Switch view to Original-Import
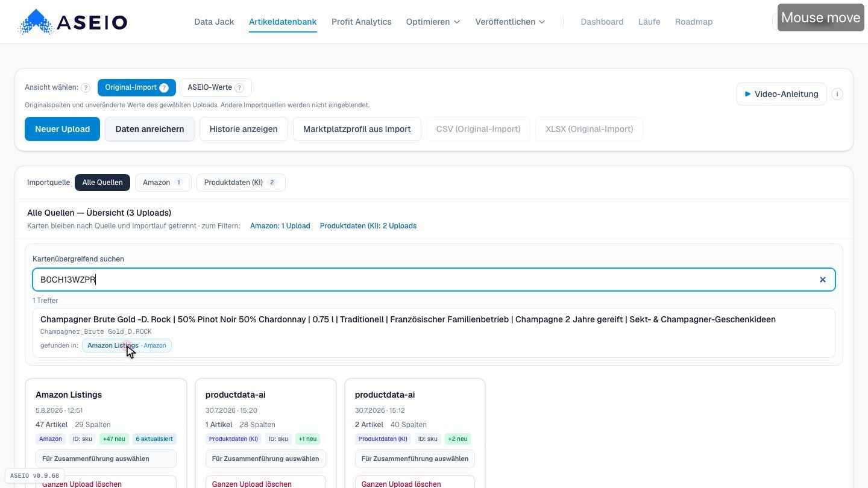The width and height of the screenshot is (868, 488). coord(136,87)
